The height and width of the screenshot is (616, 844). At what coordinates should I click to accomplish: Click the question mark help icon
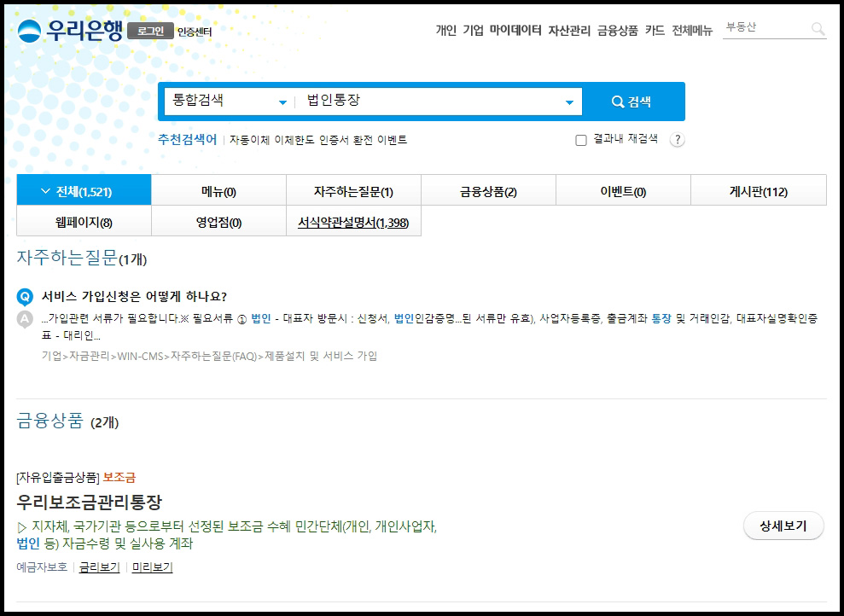click(x=677, y=140)
